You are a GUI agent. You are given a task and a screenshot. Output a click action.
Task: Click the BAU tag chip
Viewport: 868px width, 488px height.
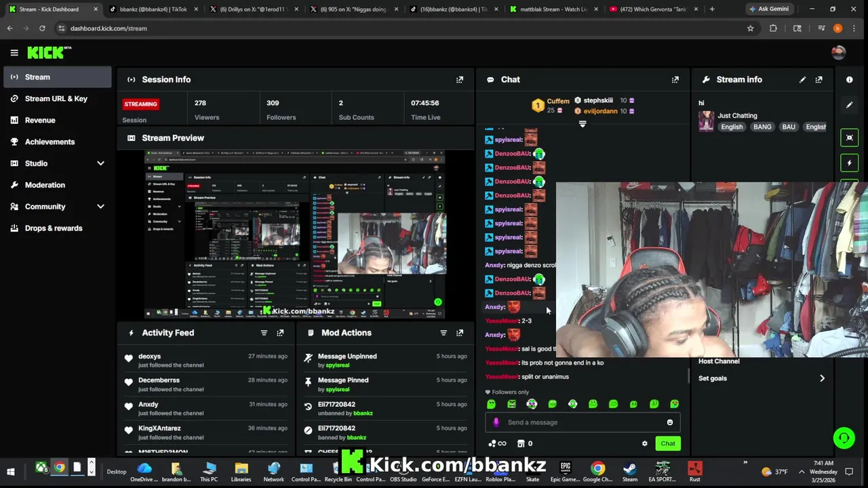pyautogui.click(x=789, y=127)
